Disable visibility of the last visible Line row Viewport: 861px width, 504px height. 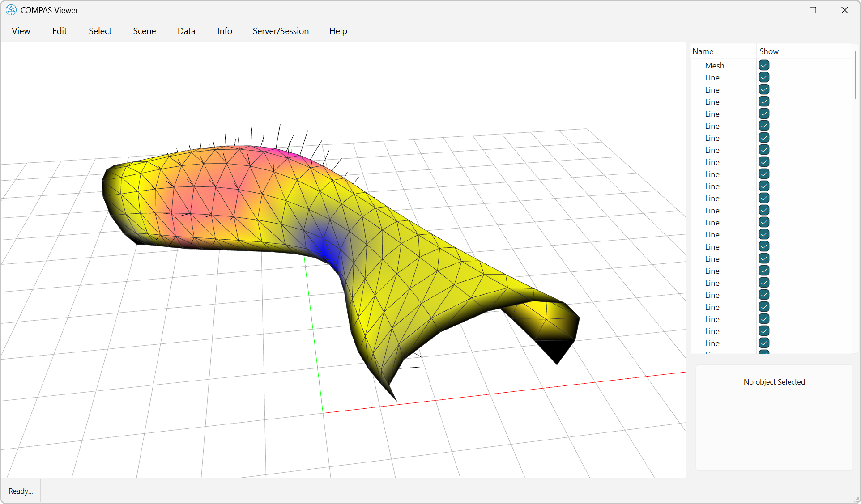coord(764,343)
